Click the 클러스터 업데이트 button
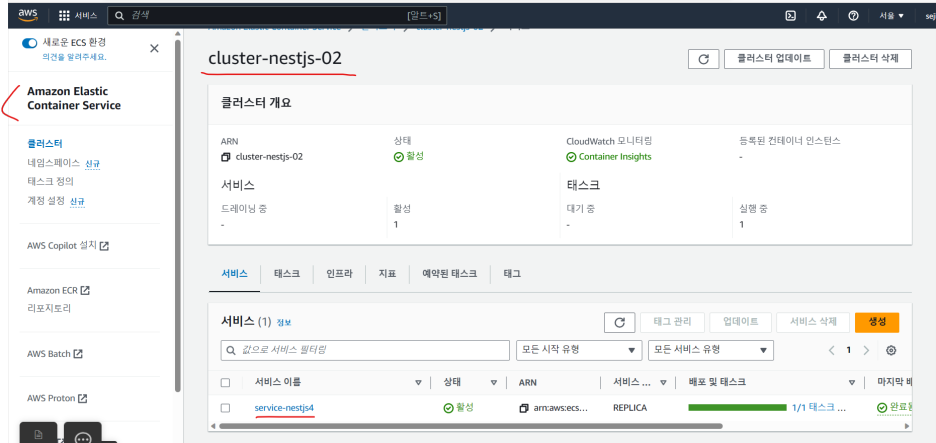This screenshot has width=936, height=443. click(x=774, y=59)
